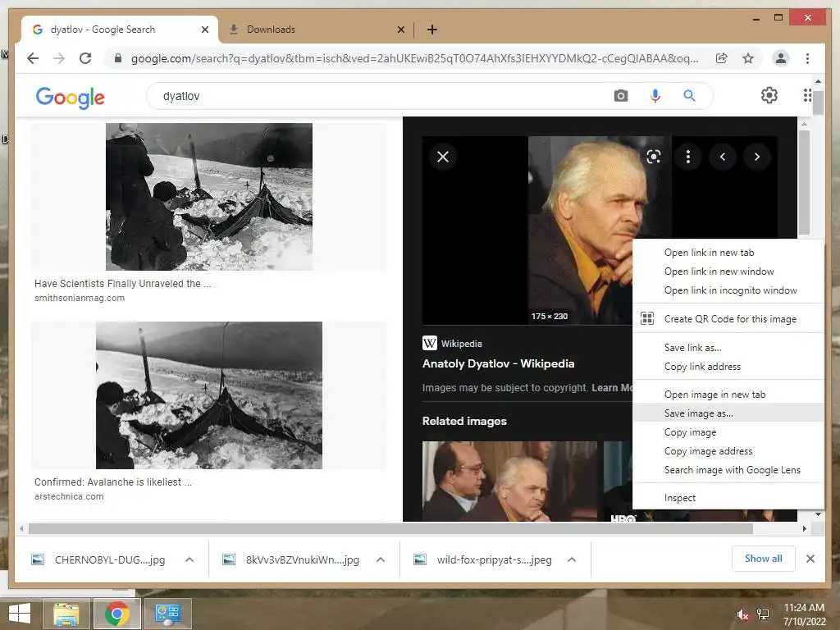Image resolution: width=840 pixels, height=630 pixels.
Task: Click the Ars Technica tent thumbnail
Action: [x=209, y=395]
